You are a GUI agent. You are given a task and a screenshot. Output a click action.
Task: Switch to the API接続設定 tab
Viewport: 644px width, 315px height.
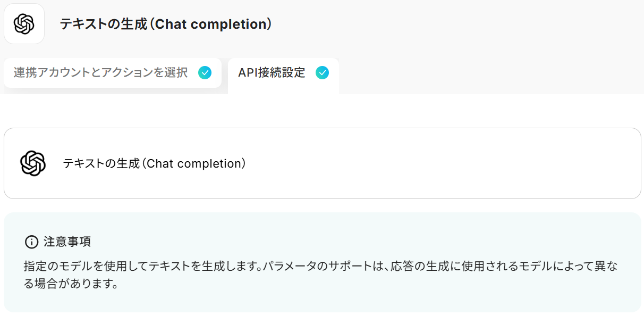(x=272, y=73)
